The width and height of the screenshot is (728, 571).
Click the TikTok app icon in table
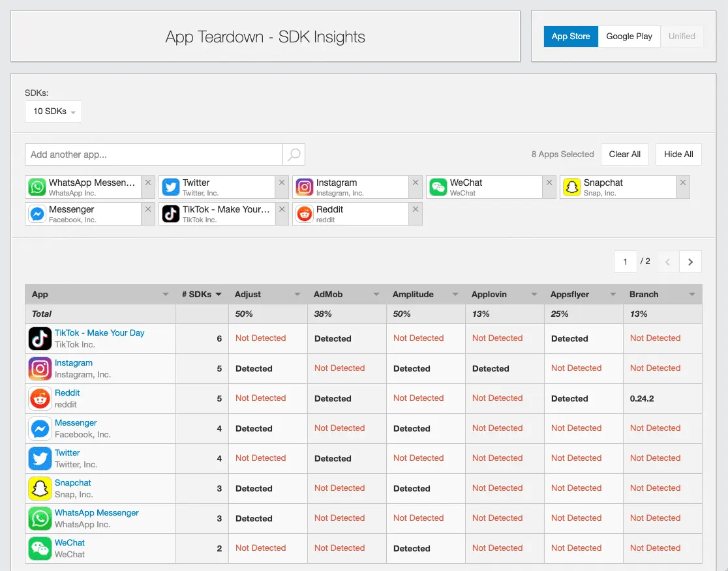click(x=40, y=338)
